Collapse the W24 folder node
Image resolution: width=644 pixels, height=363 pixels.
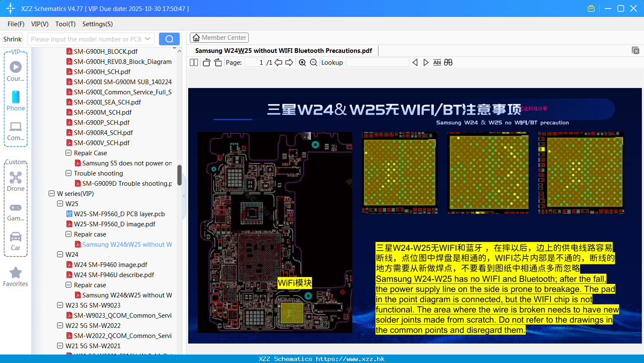pos(60,255)
